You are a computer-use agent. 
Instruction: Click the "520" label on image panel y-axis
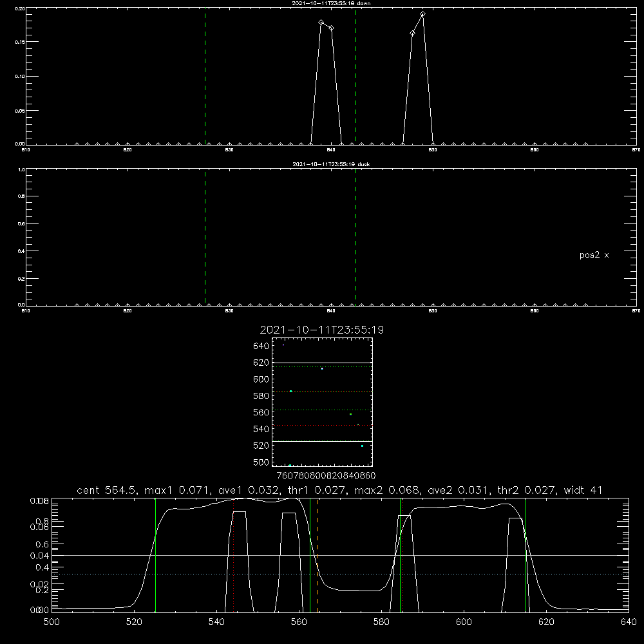click(x=261, y=446)
